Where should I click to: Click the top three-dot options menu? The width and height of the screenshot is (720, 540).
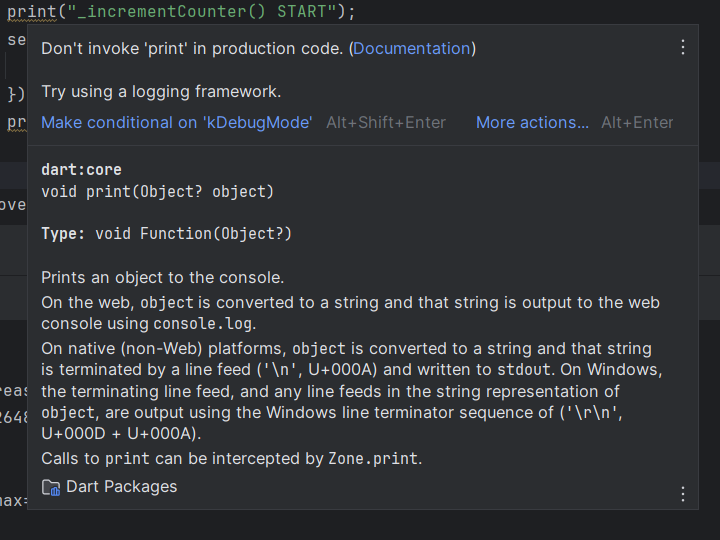(683, 47)
